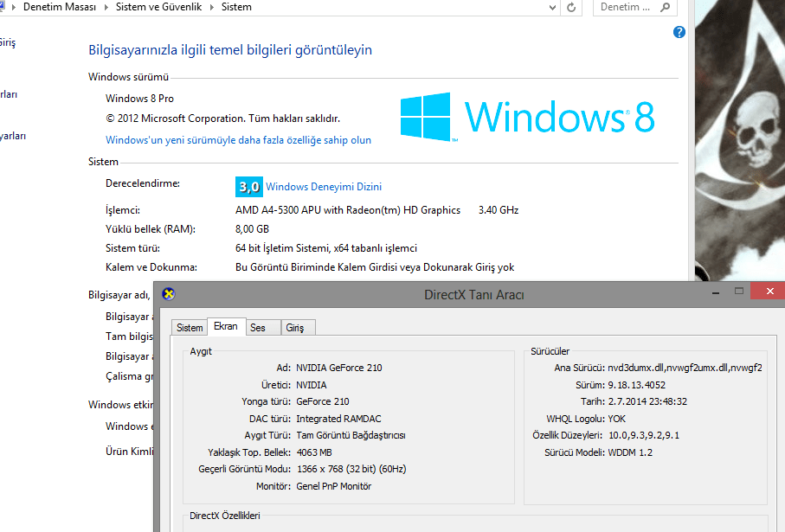Click the Windows 8 Pro edition text
Image resolution: width=785 pixels, height=532 pixels.
pyautogui.click(x=139, y=99)
